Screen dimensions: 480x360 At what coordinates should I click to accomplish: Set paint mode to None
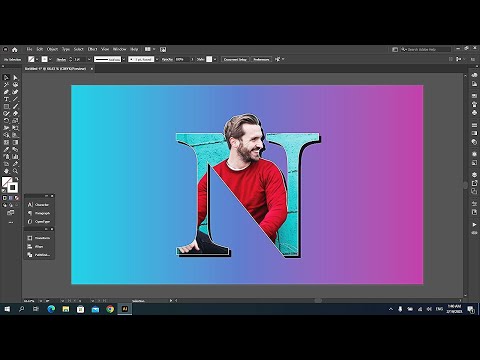click(17, 198)
